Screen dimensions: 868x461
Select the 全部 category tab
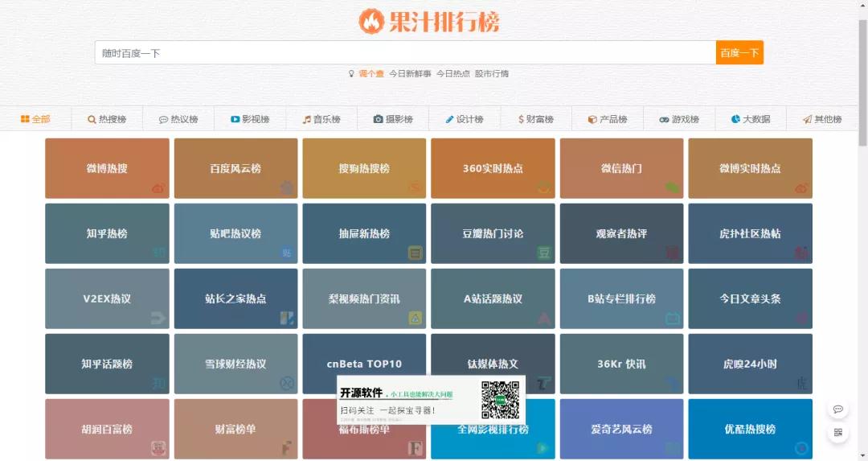click(35, 119)
